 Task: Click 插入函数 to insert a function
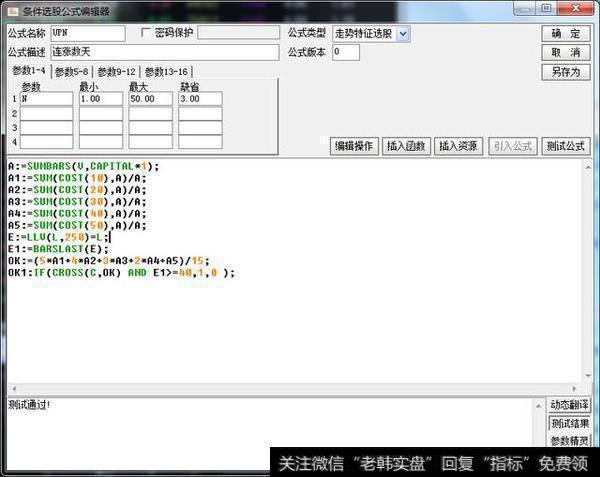click(406, 146)
